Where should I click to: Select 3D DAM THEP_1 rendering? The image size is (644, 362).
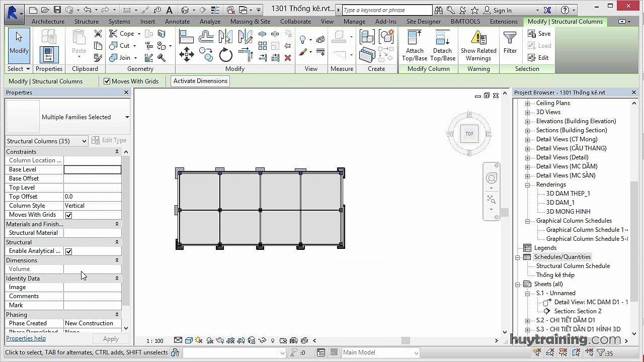point(568,194)
